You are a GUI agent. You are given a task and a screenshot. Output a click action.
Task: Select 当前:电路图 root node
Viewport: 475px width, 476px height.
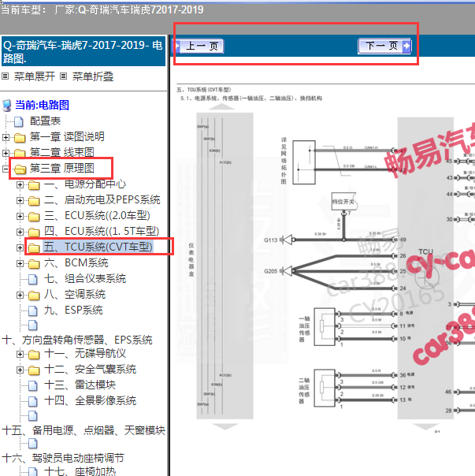point(43,105)
